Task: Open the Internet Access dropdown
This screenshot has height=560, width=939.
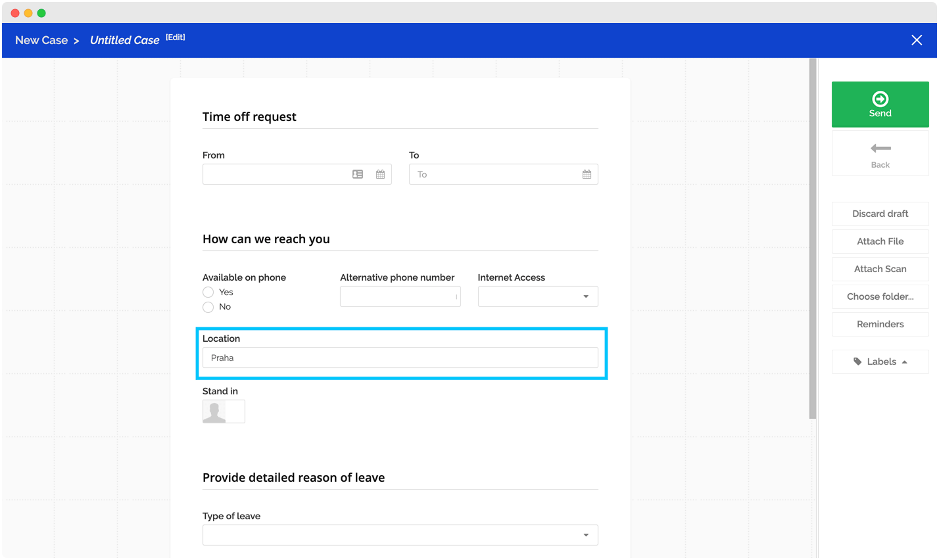Action: tap(537, 296)
